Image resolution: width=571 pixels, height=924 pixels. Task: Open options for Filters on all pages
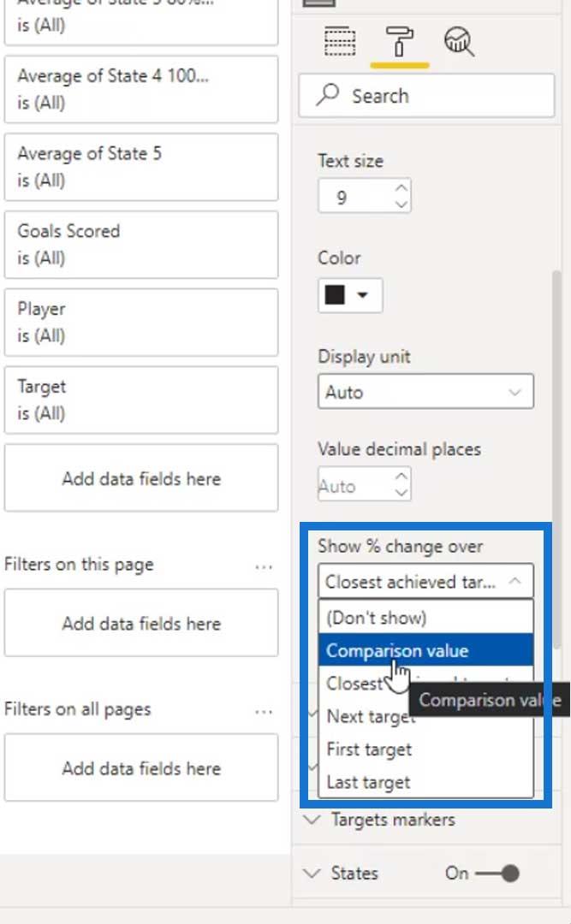pos(264,711)
